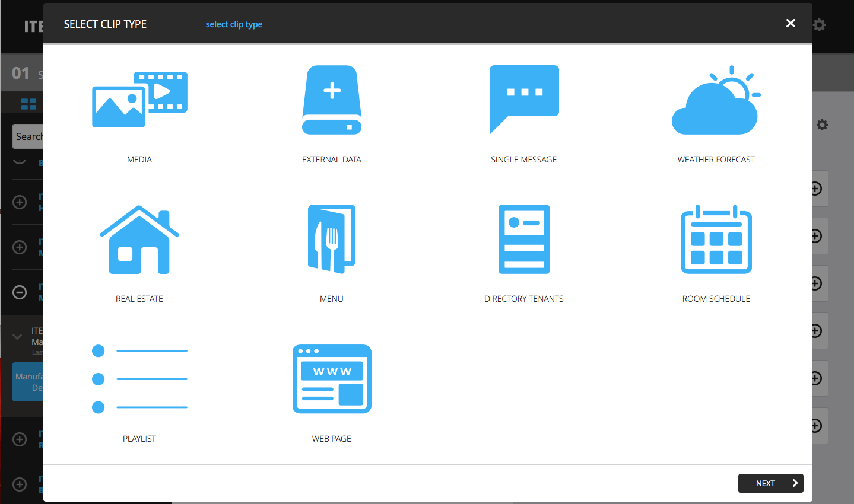The height and width of the screenshot is (504, 854).
Task: Choose the External Data drive icon
Action: coord(332,100)
